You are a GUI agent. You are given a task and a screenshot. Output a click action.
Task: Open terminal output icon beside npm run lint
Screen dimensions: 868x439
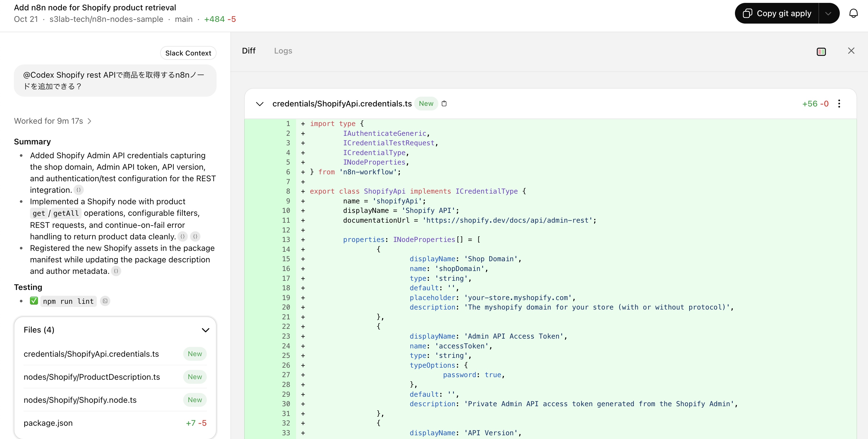coord(105,301)
